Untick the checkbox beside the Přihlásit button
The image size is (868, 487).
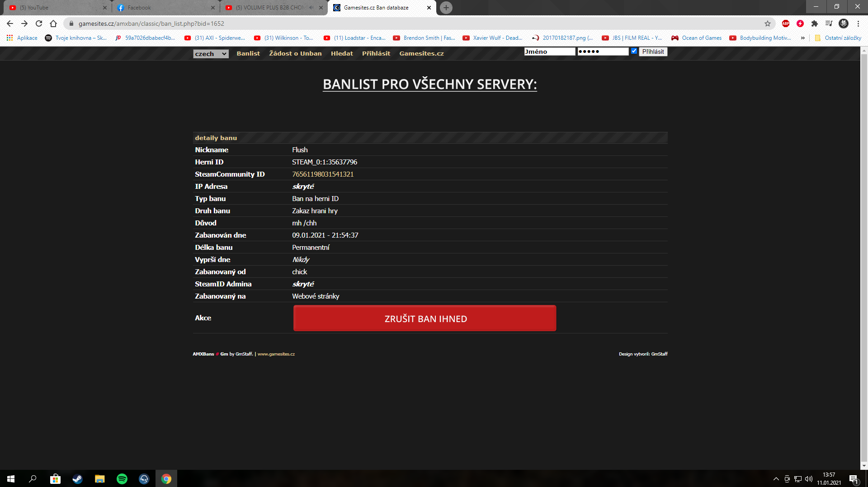tap(634, 51)
